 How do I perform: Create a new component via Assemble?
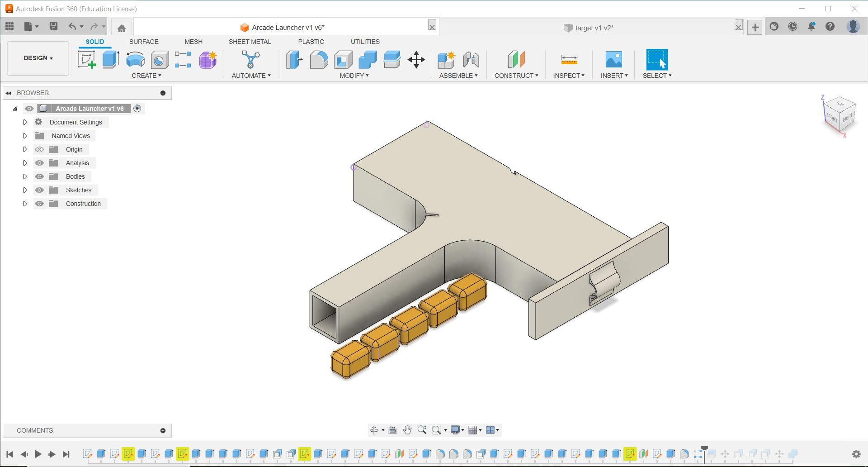tap(445, 59)
